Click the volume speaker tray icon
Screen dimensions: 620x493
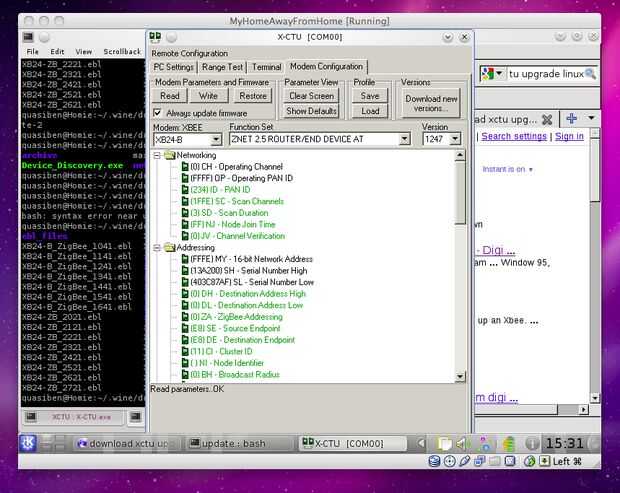461,443
